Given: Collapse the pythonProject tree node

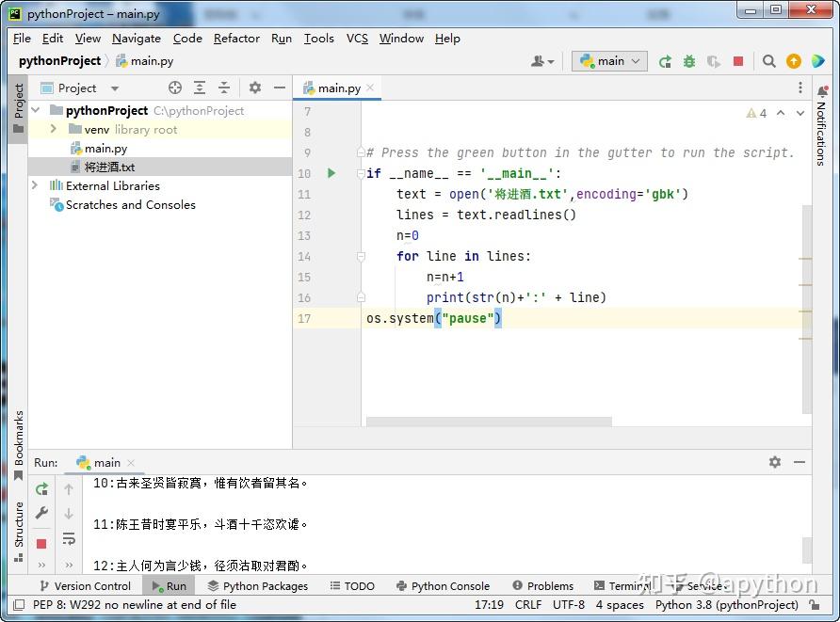Looking at the screenshot, I should point(35,110).
